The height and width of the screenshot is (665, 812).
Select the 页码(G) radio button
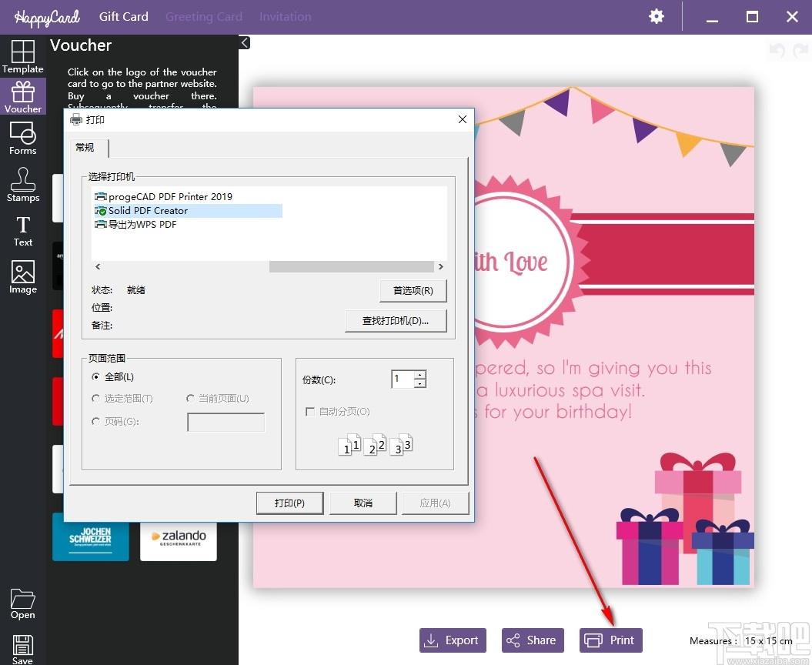pyautogui.click(x=115, y=421)
